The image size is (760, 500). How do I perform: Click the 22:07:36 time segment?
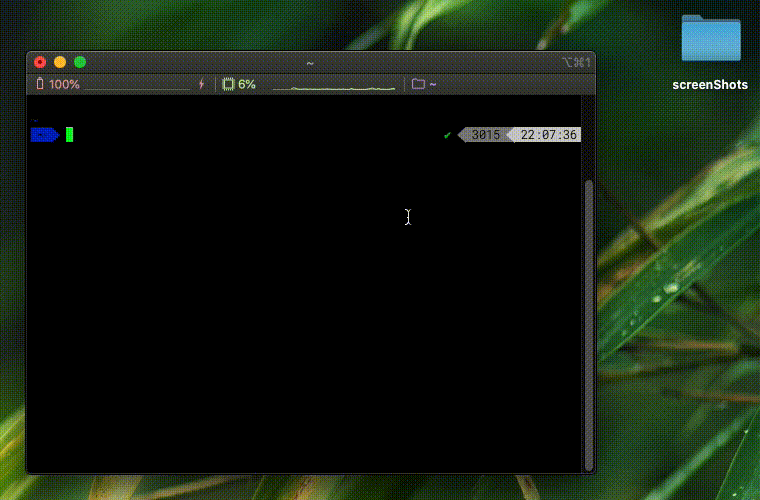pyautogui.click(x=545, y=135)
